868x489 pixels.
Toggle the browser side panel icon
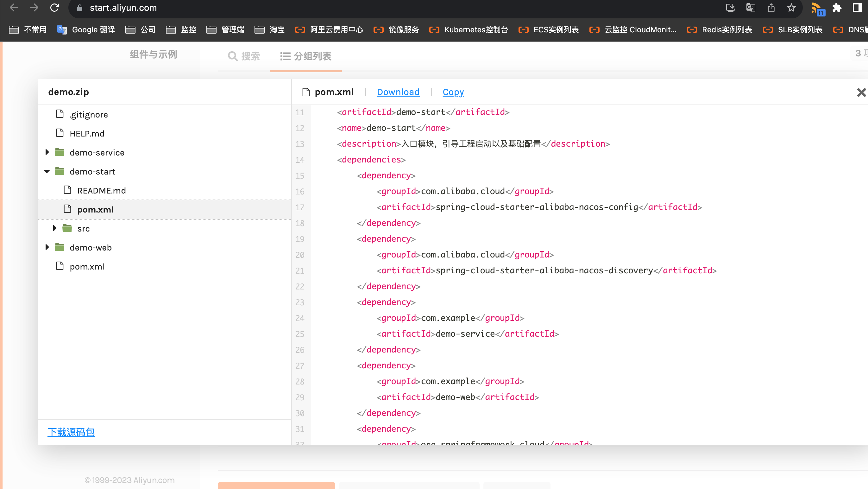(857, 8)
